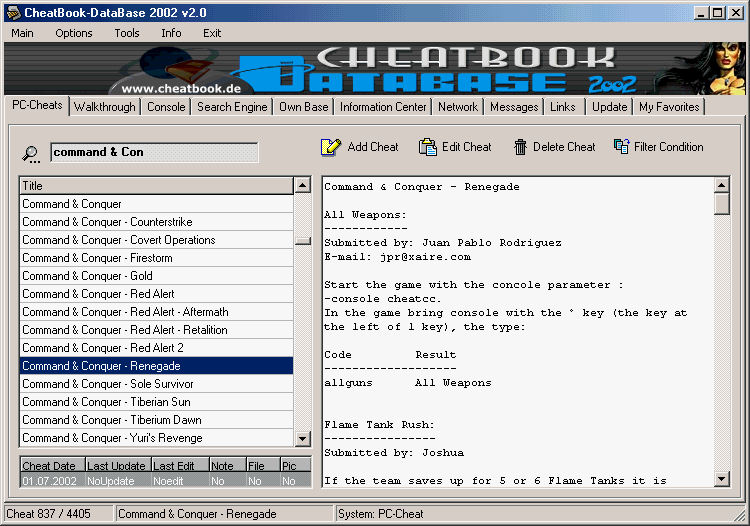
Task: Click the Cheat Date column header
Action: 51,465
